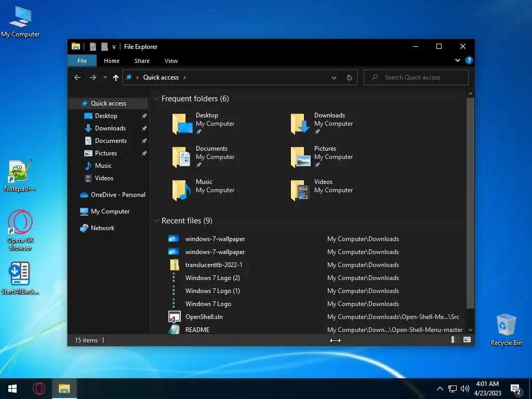Screen dimensions: 532x399
Task: Click Opera GX in the taskbar
Action: pos(38,389)
